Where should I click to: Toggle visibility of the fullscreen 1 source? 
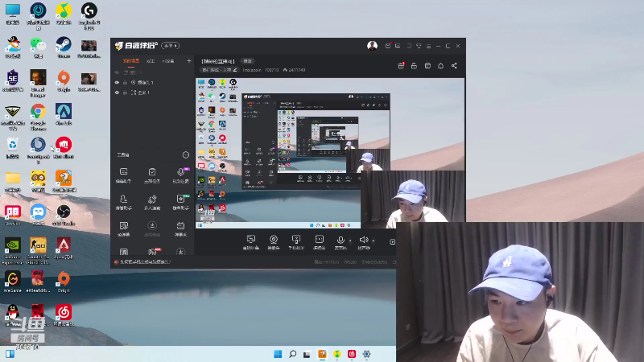(117, 93)
